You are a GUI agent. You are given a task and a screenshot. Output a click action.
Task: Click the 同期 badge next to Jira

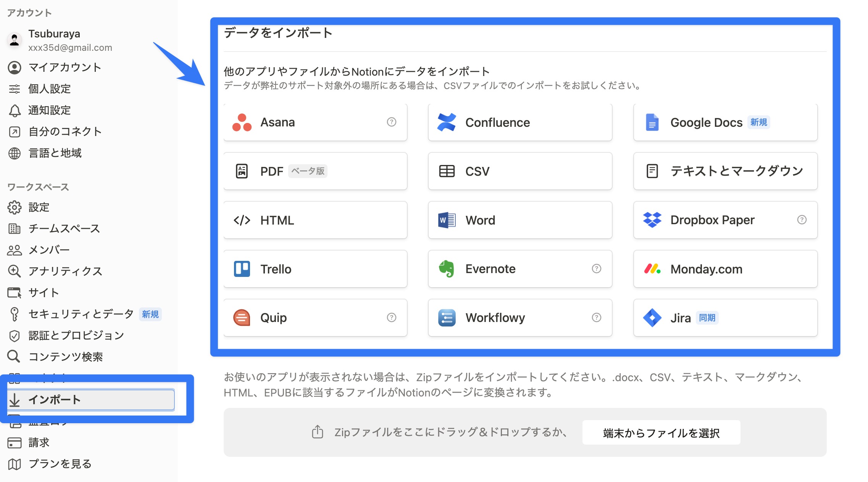(x=707, y=318)
